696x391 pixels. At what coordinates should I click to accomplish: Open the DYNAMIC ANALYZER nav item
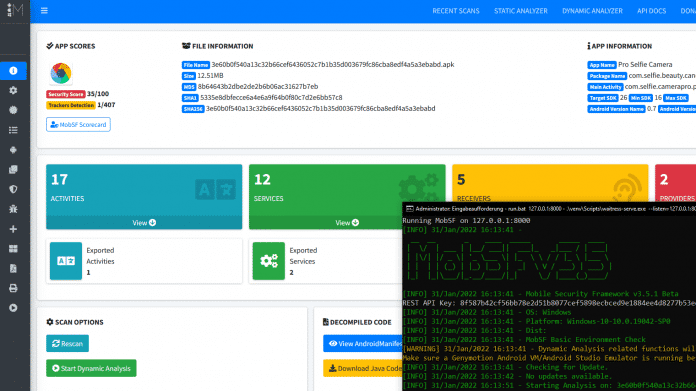click(x=592, y=11)
